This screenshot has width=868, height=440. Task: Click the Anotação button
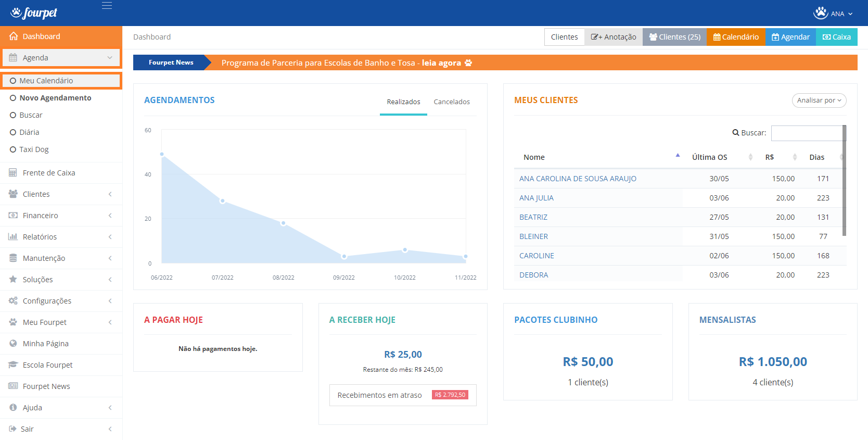[x=614, y=37]
